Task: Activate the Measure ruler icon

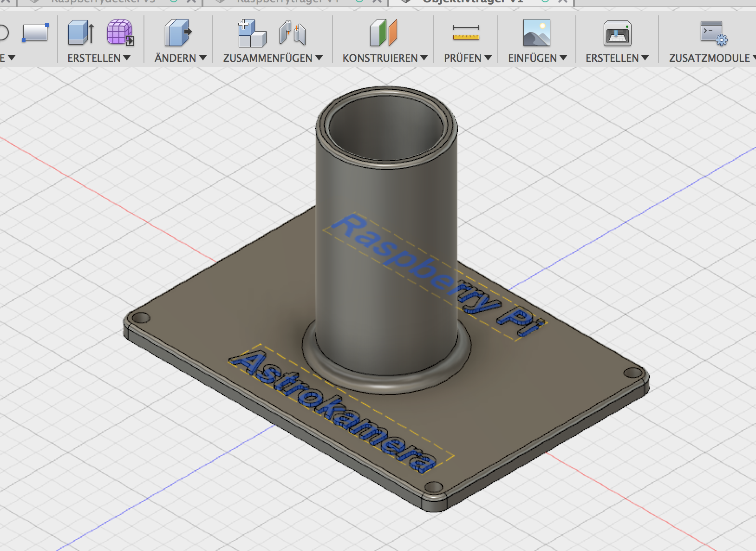Action: tap(466, 33)
